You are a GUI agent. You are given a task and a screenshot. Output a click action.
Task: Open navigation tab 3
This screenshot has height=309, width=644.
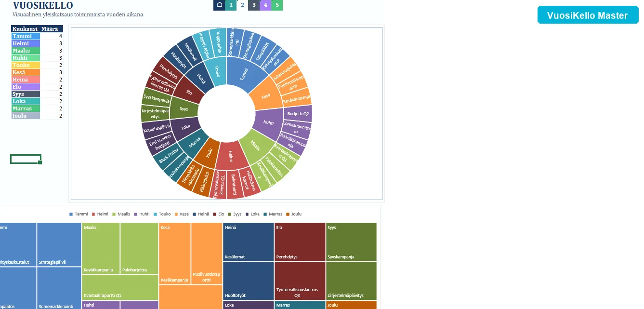(254, 5)
